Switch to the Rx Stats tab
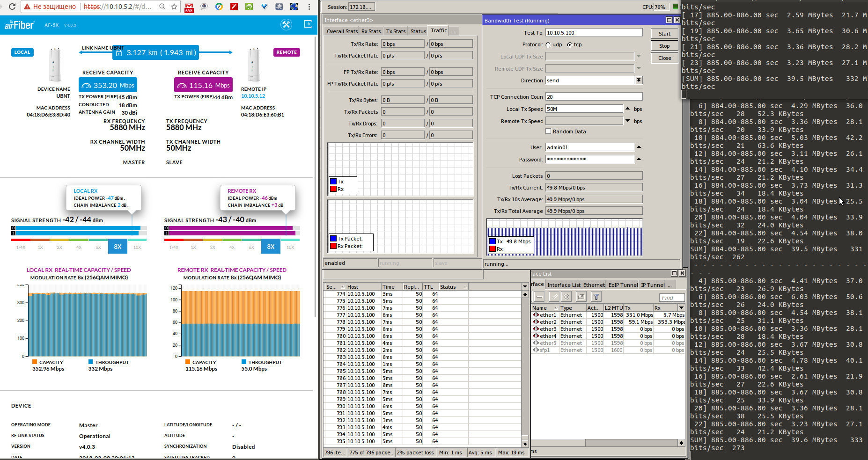 click(x=371, y=31)
